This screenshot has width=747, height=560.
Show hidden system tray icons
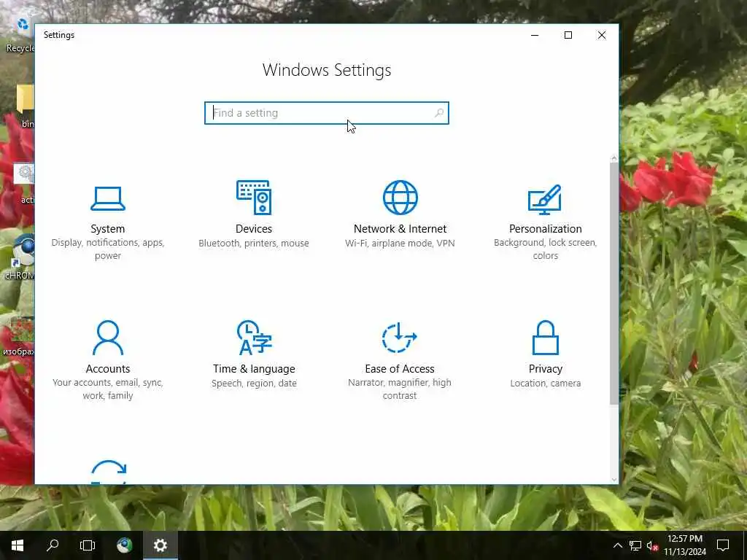617,545
